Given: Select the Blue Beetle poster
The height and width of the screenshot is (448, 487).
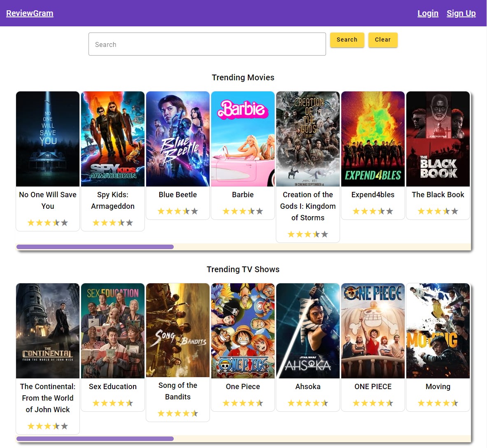Looking at the screenshot, I should pos(178,139).
